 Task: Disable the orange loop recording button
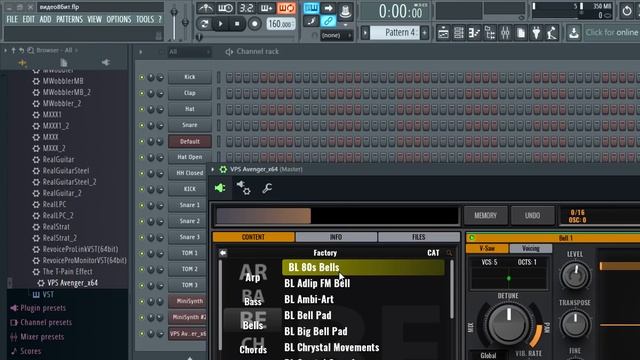tap(286, 8)
